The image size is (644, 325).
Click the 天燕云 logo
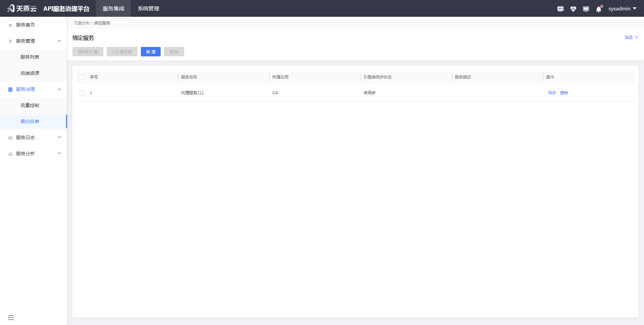click(x=21, y=8)
